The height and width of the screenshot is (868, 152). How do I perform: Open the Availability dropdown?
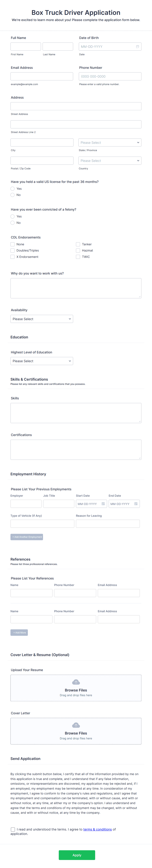click(42, 319)
